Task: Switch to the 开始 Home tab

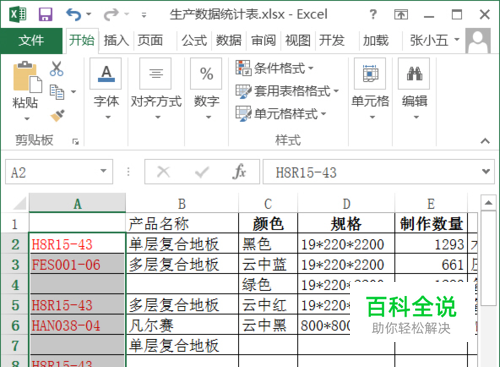Action: (82, 41)
